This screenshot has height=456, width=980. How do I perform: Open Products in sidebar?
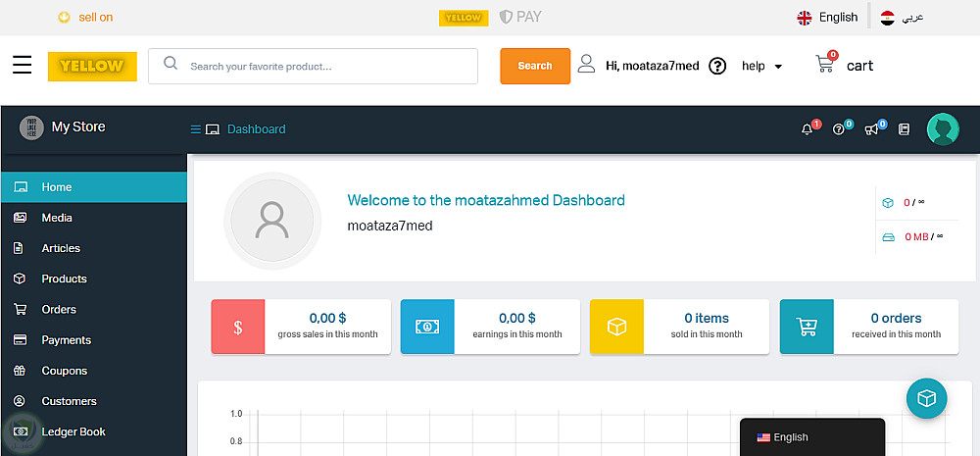[94, 279]
